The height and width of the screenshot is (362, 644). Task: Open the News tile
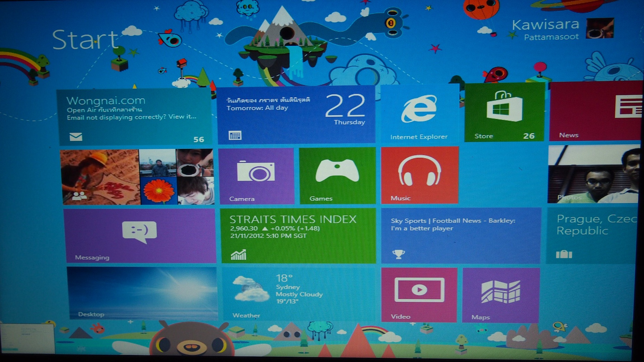[596, 111]
